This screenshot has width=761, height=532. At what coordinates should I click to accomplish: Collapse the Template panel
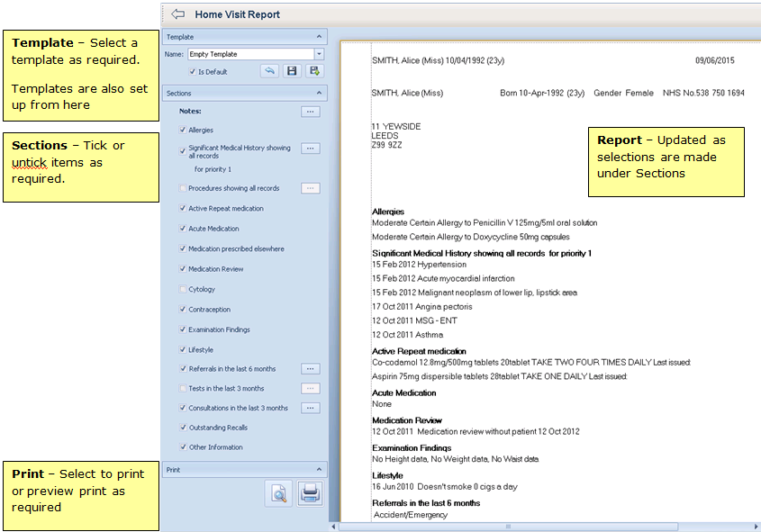click(x=319, y=37)
